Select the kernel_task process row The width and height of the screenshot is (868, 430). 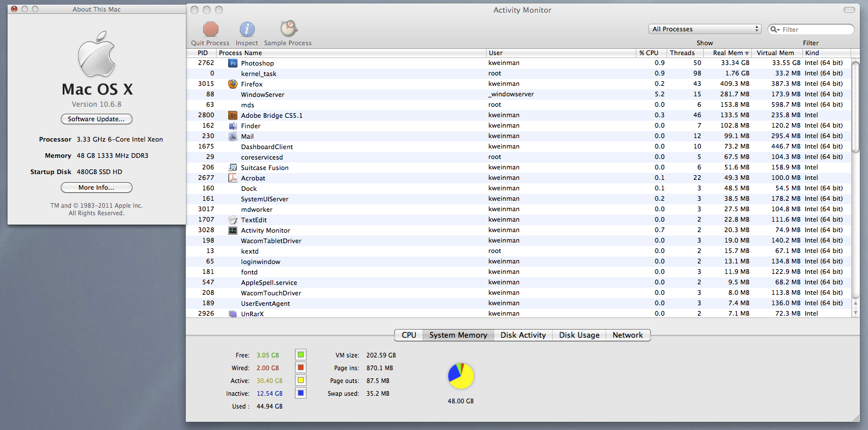coord(518,74)
